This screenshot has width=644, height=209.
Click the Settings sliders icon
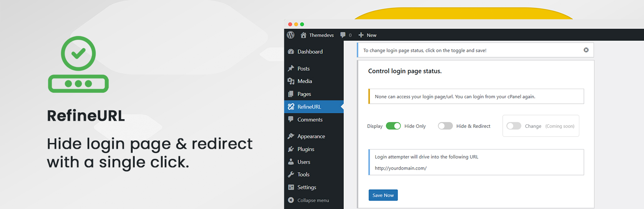tap(291, 187)
